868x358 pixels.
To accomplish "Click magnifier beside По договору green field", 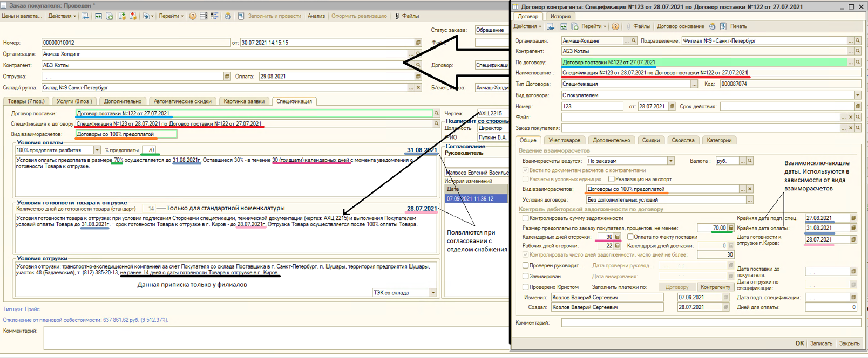I will [858, 63].
